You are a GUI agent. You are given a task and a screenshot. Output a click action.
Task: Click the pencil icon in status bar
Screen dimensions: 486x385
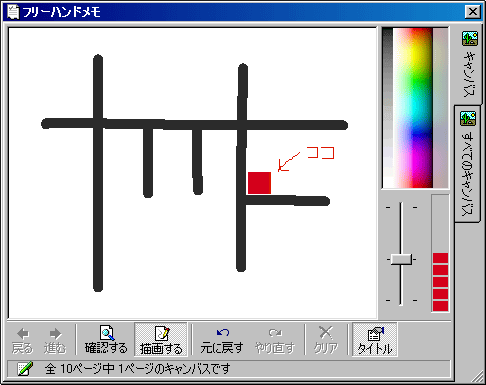tap(25, 369)
